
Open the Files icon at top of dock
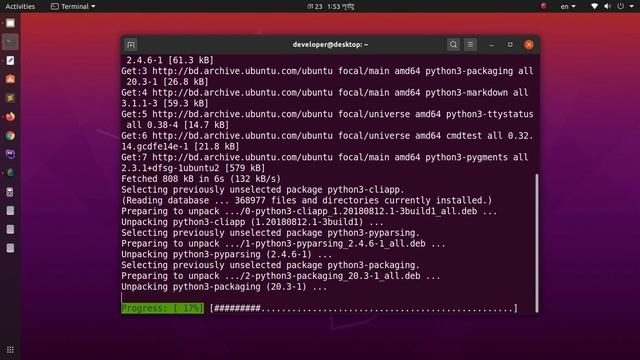click(x=10, y=23)
